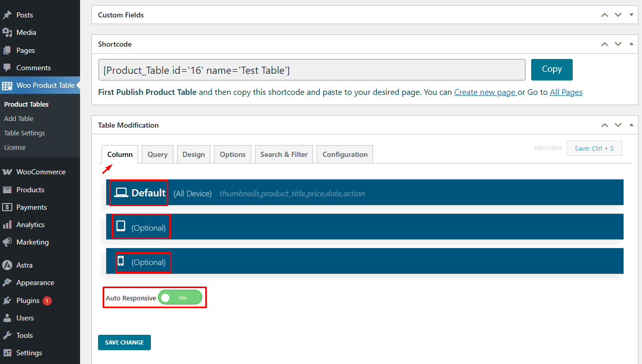Expand the Custom Fields panel

pos(631,15)
